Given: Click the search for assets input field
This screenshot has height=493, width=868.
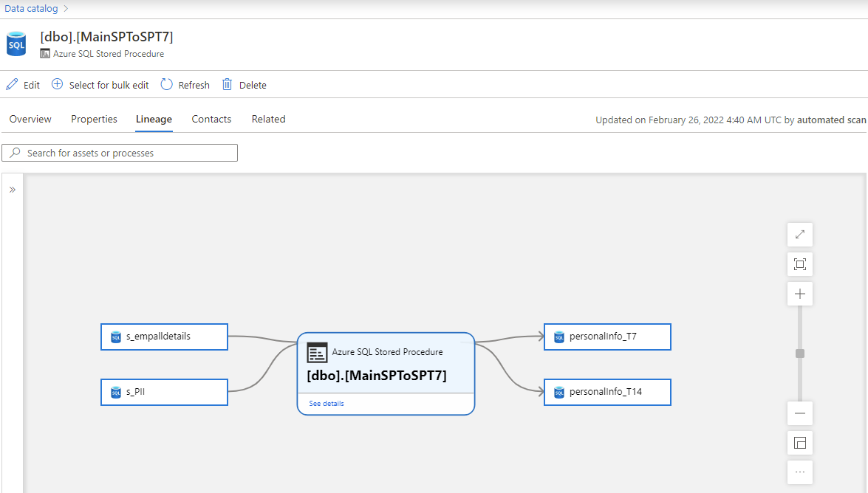Looking at the screenshot, I should [119, 153].
